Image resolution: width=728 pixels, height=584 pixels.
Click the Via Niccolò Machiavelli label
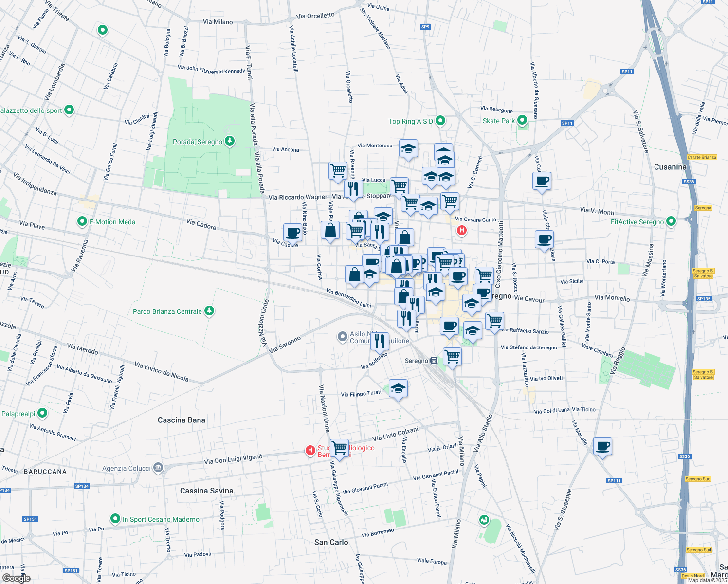click(520, 548)
